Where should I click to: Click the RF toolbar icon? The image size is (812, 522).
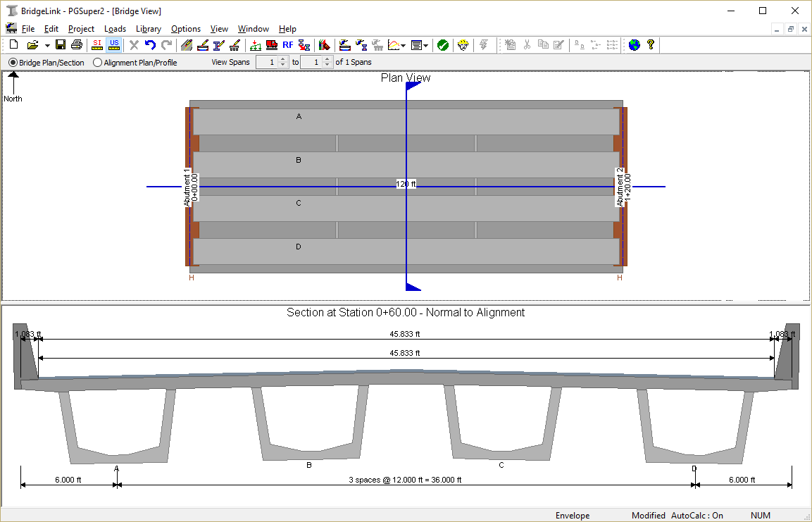tap(288, 45)
